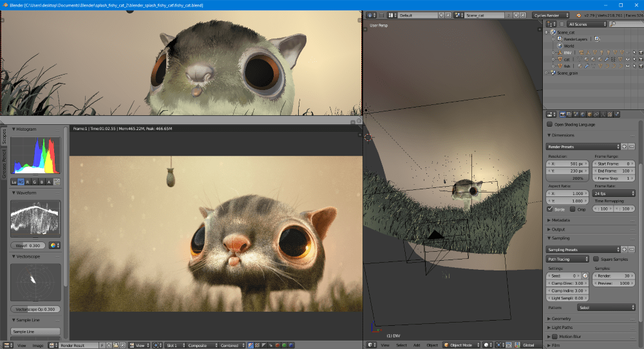Open the View menu in image editor
The width and height of the screenshot is (644, 349).
22,345
